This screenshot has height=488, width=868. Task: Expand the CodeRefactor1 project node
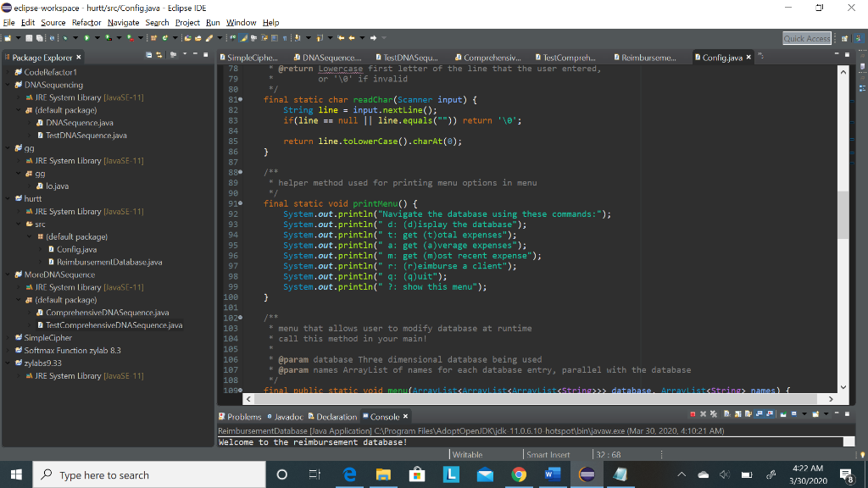8,72
